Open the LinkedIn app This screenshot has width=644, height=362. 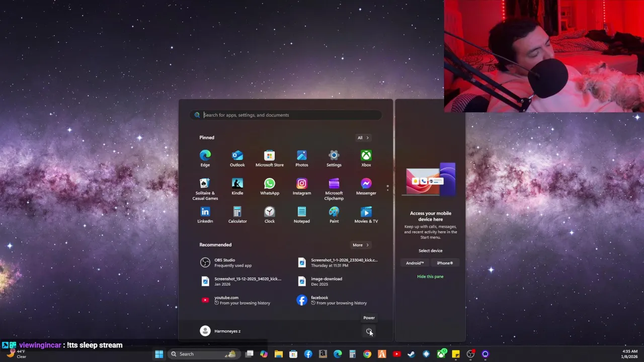[205, 215]
